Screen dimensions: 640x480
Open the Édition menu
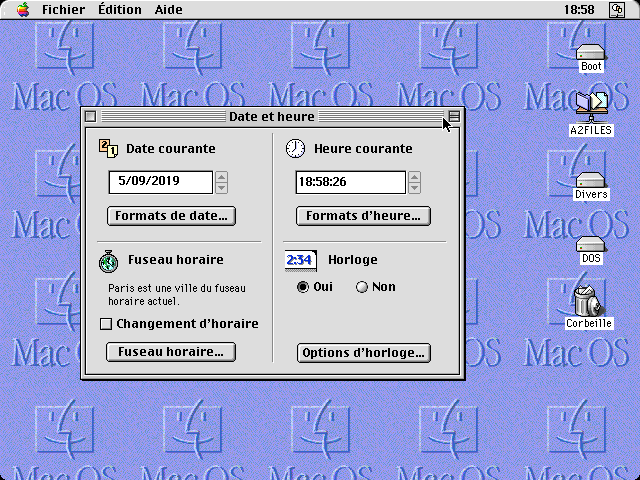pyautogui.click(x=120, y=9)
